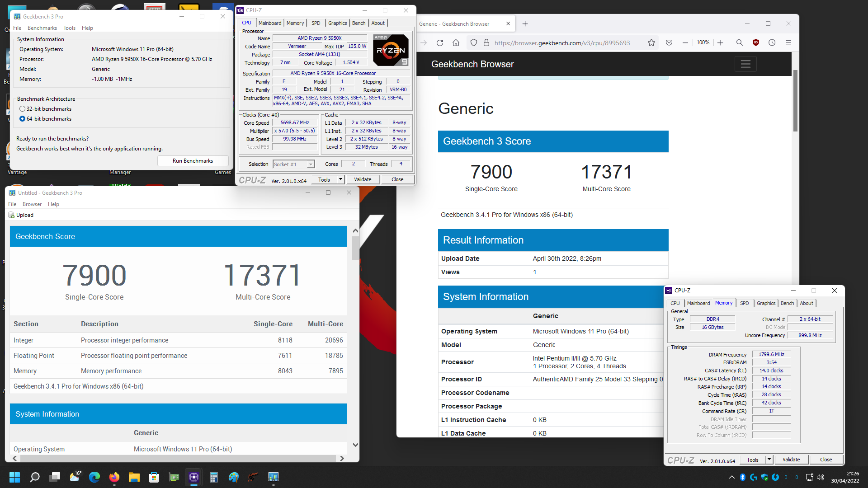Open File menu in Untitled Geekbench window

[x=12, y=204]
